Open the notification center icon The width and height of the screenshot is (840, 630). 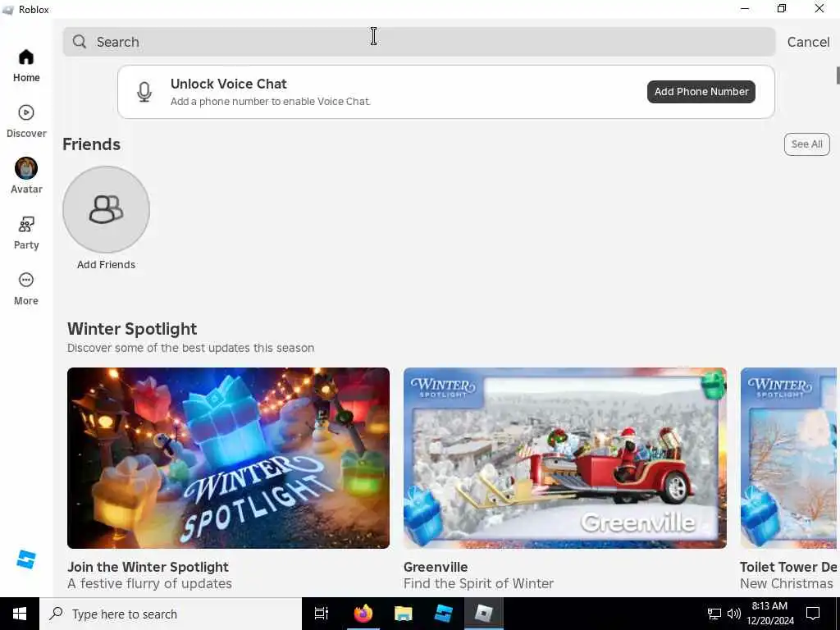[813, 614]
